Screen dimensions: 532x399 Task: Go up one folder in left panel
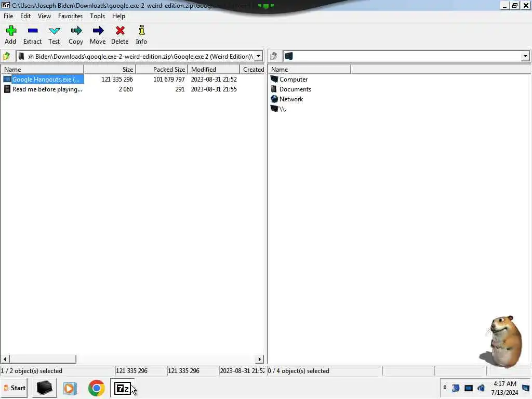coord(7,56)
